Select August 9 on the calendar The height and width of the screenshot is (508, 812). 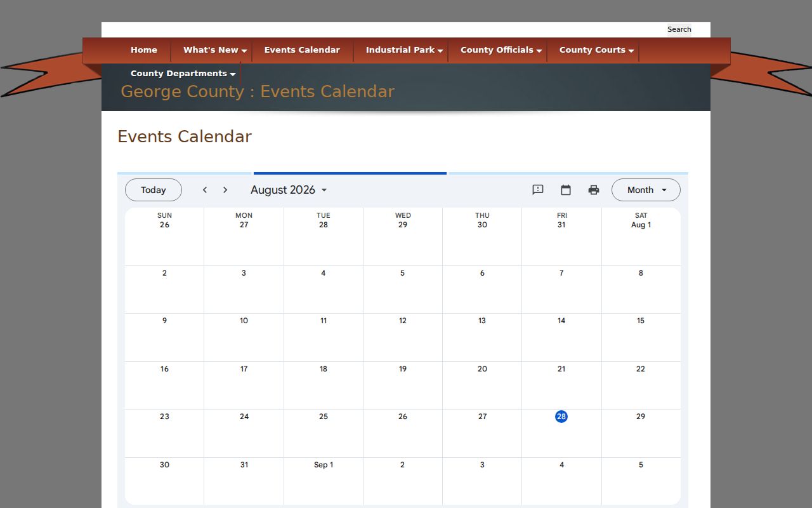pyautogui.click(x=164, y=321)
